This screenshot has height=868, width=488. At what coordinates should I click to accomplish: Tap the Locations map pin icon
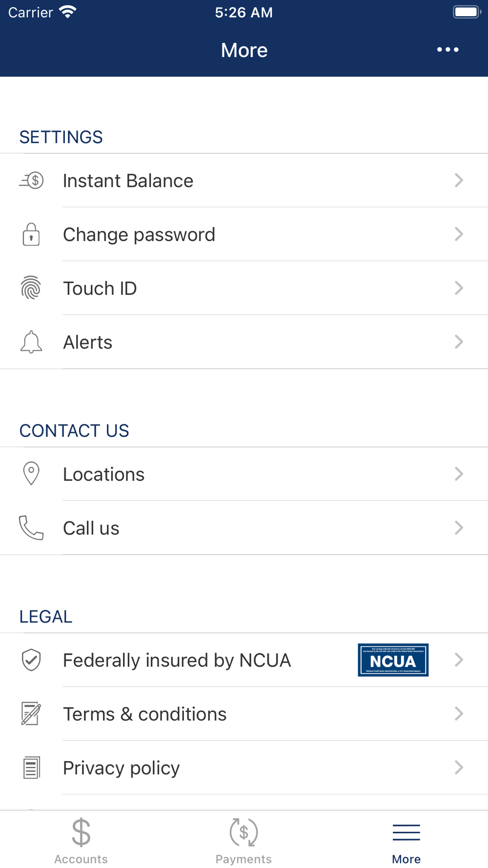(31, 474)
